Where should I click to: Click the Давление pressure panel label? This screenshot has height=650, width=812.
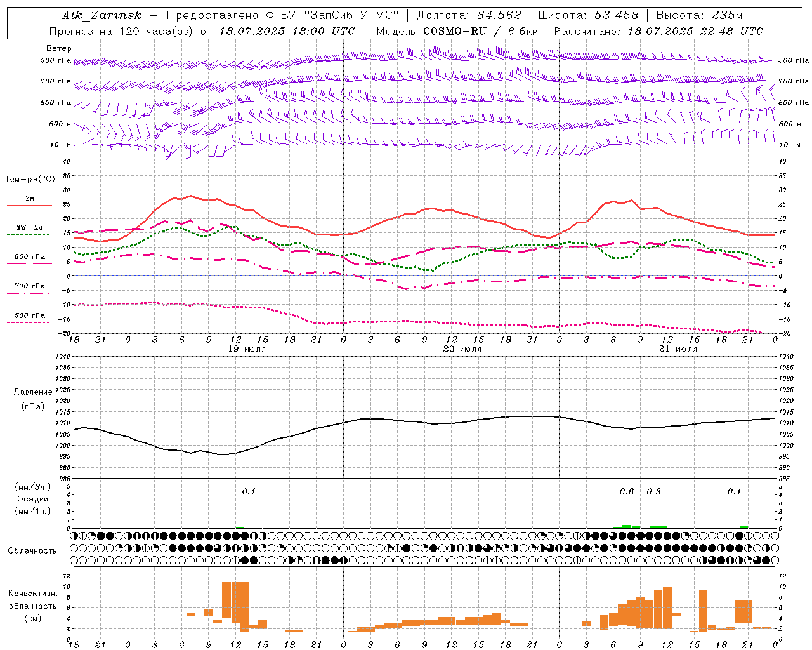pos(33,392)
